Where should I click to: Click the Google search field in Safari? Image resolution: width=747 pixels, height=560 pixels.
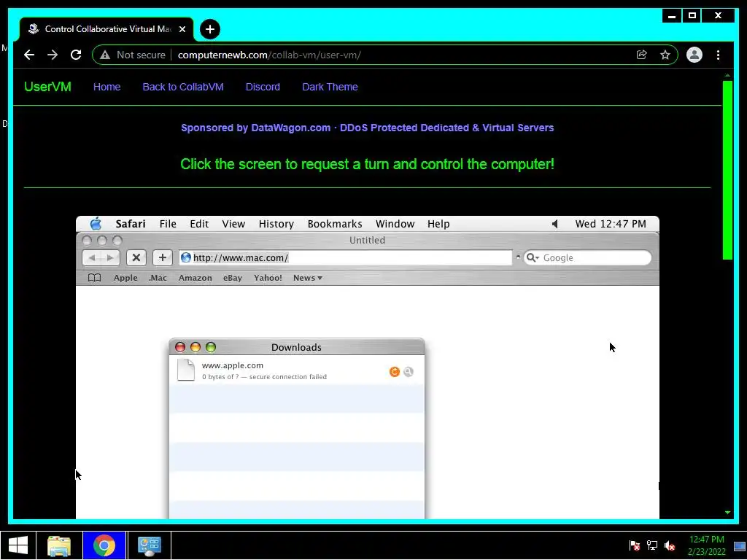[587, 257]
